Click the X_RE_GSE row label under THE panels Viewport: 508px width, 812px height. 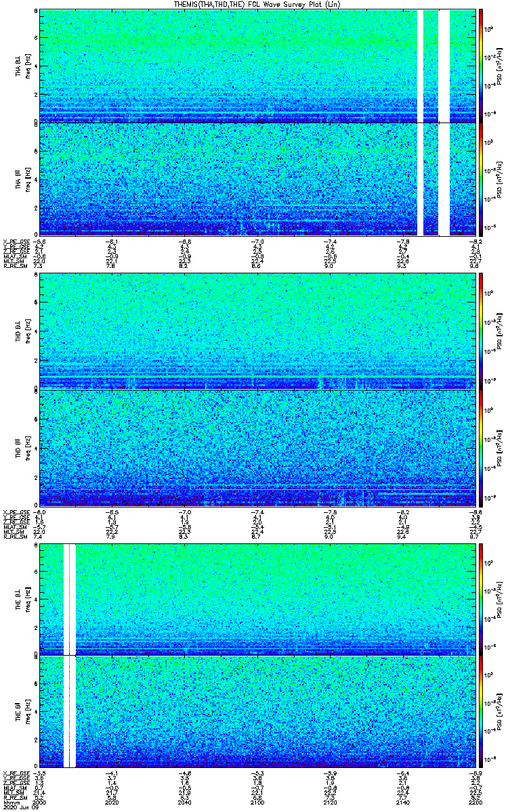click(15, 773)
